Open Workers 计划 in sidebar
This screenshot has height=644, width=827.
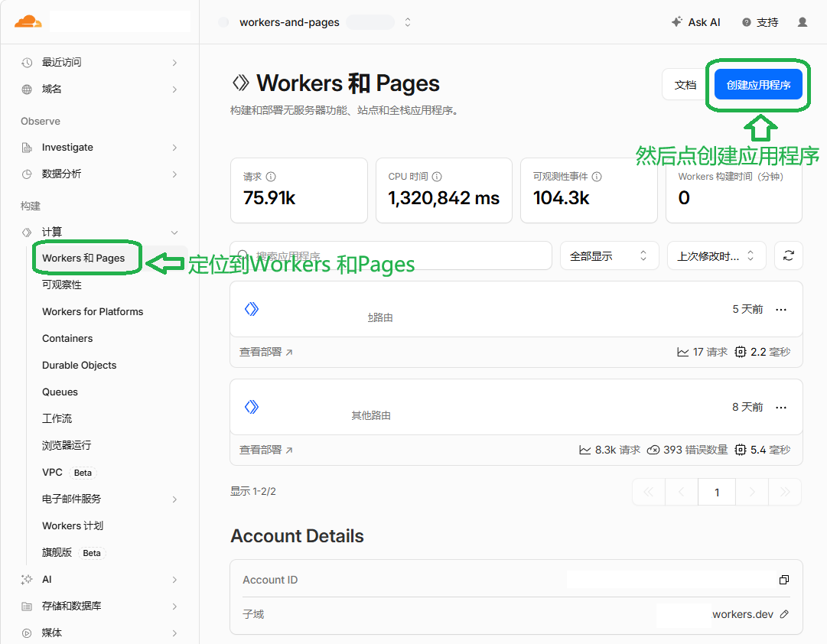click(73, 526)
